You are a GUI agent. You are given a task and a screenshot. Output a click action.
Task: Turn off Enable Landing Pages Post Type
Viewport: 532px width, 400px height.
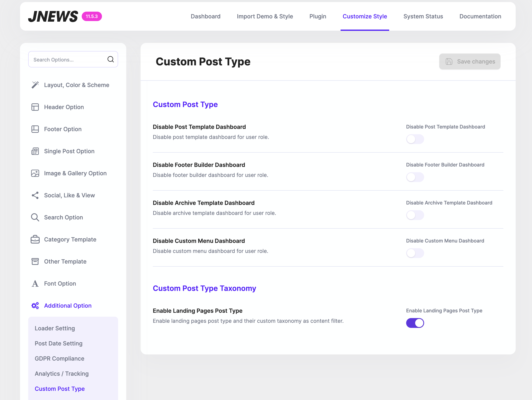click(415, 323)
